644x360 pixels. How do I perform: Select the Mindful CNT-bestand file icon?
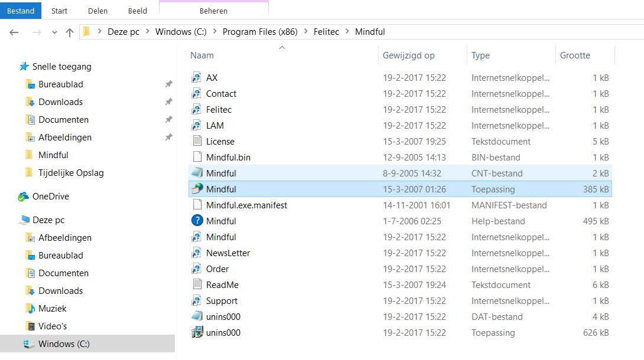[197, 172]
